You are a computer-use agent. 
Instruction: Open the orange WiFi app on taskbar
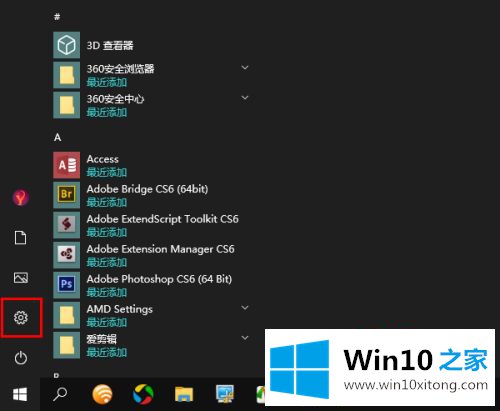coord(102,394)
